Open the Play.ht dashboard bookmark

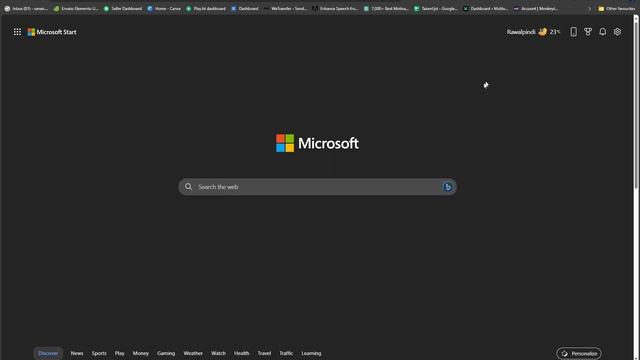206,9
